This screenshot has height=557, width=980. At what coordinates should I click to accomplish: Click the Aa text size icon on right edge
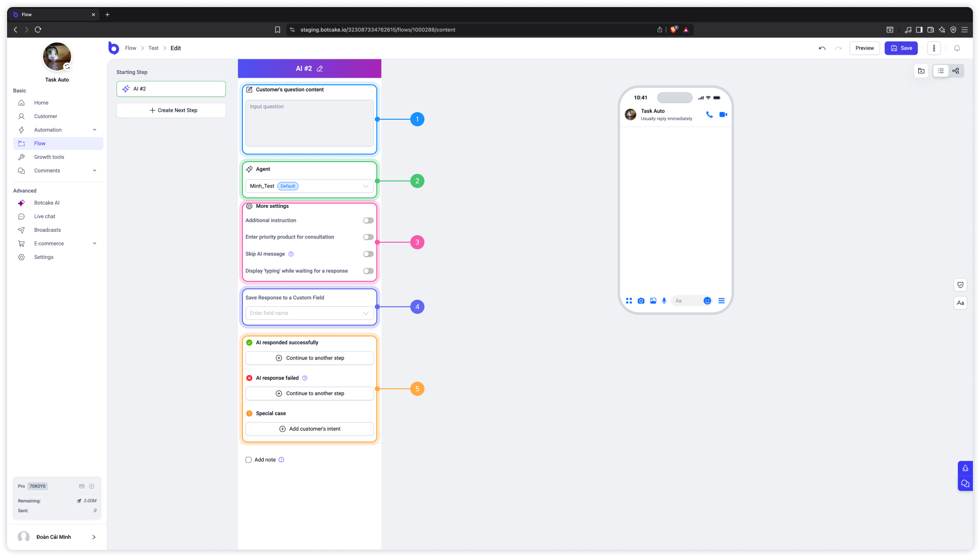pyautogui.click(x=960, y=303)
